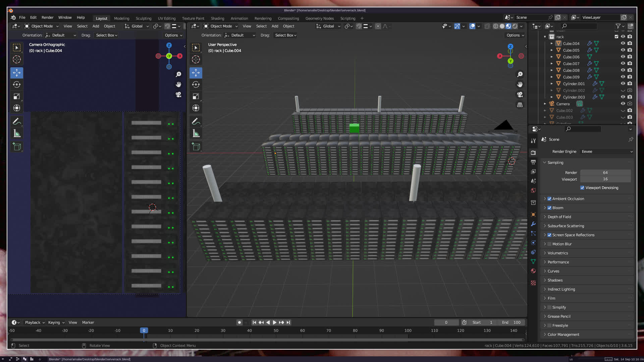
Task: Expand the Shadows panel
Action: point(555,280)
